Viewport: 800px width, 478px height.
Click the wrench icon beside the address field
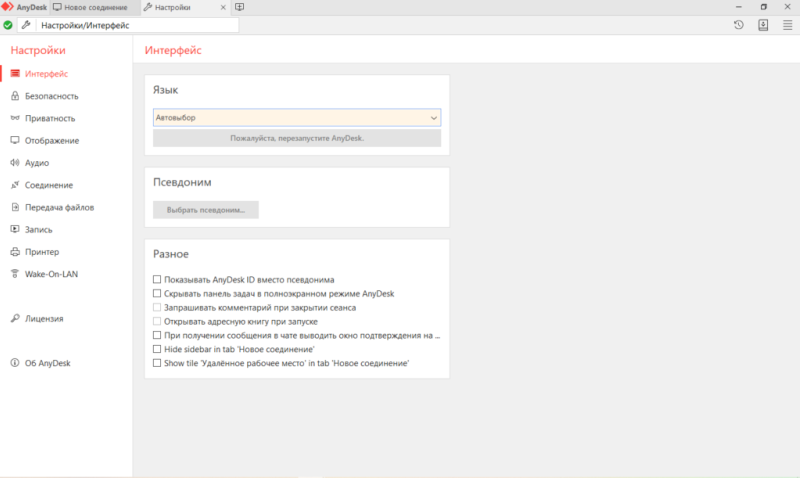[x=26, y=25]
